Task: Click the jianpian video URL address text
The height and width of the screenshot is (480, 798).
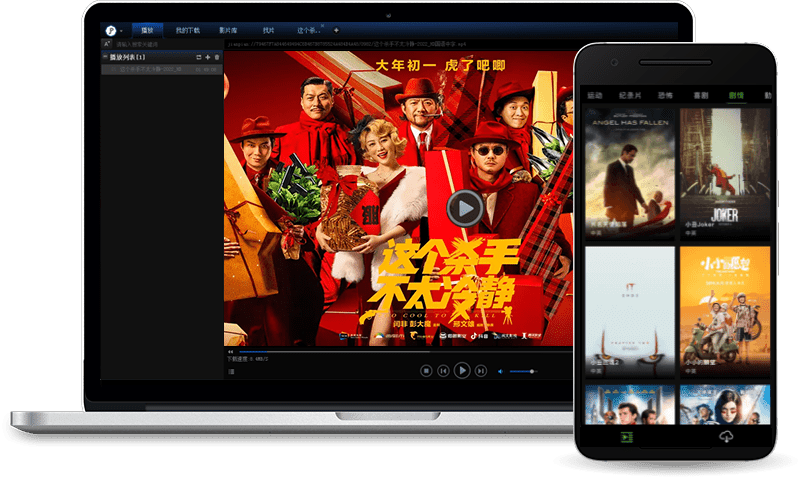Action: (347, 44)
